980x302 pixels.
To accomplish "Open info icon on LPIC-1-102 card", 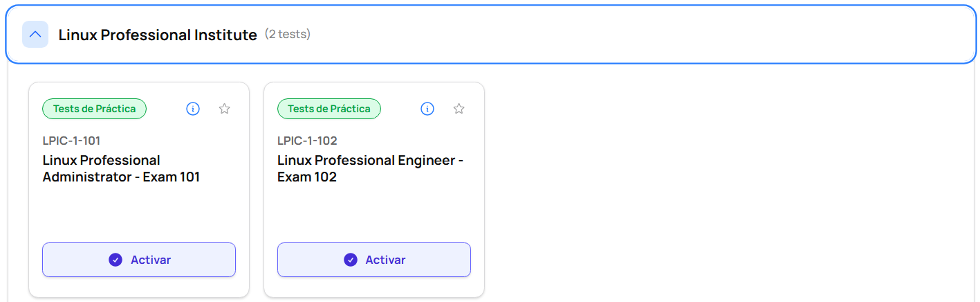I will click(427, 109).
